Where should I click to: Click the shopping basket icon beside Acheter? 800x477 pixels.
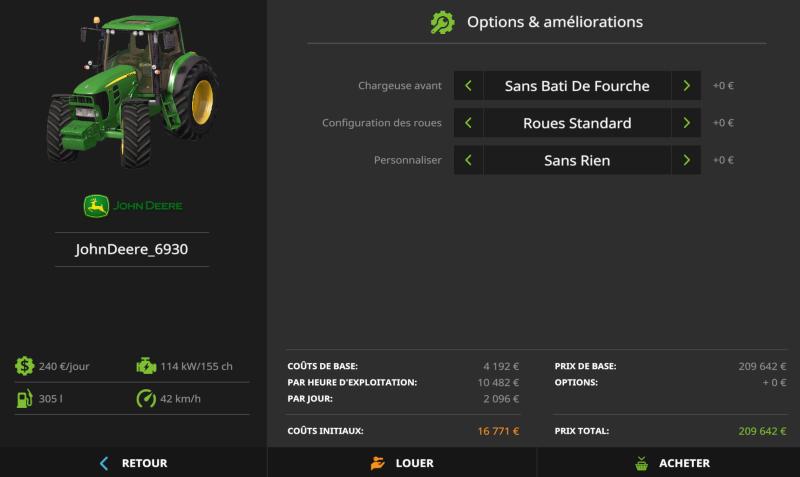click(641, 463)
